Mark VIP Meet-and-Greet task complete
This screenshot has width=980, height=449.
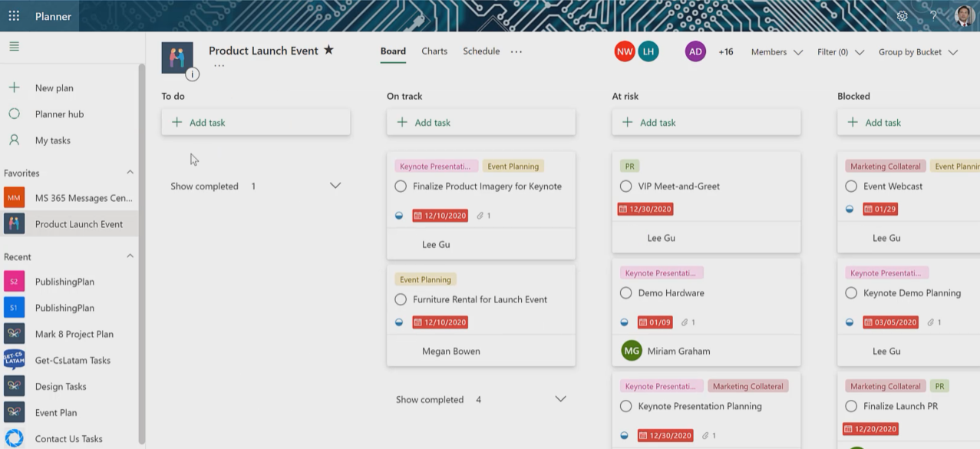click(625, 187)
